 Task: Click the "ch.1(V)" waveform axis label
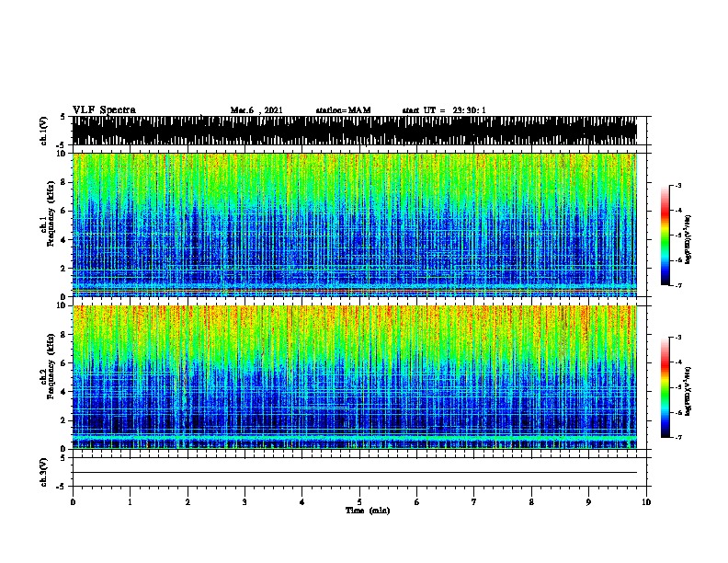click(44, 131)
